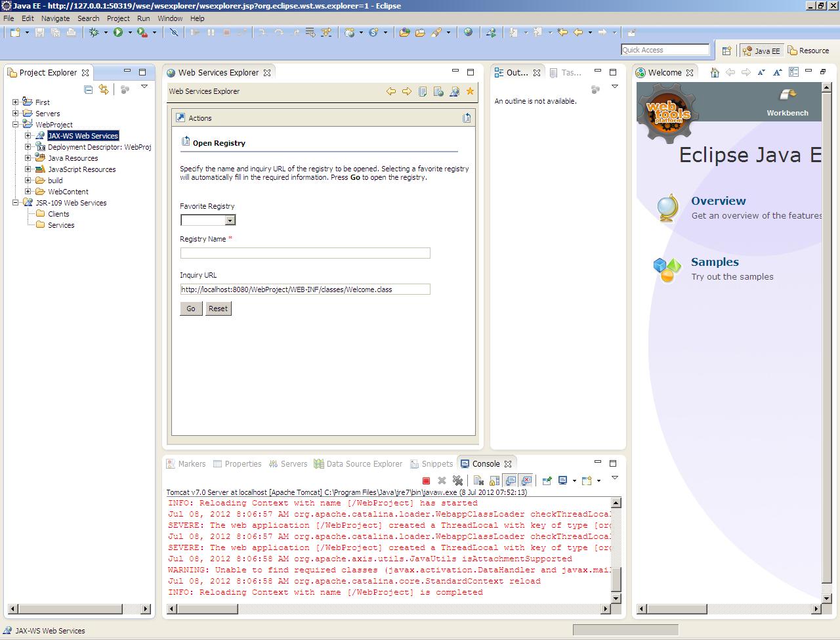The image size is (840, 640).
Task: Expand the First project node
Action: pos(16,102)
